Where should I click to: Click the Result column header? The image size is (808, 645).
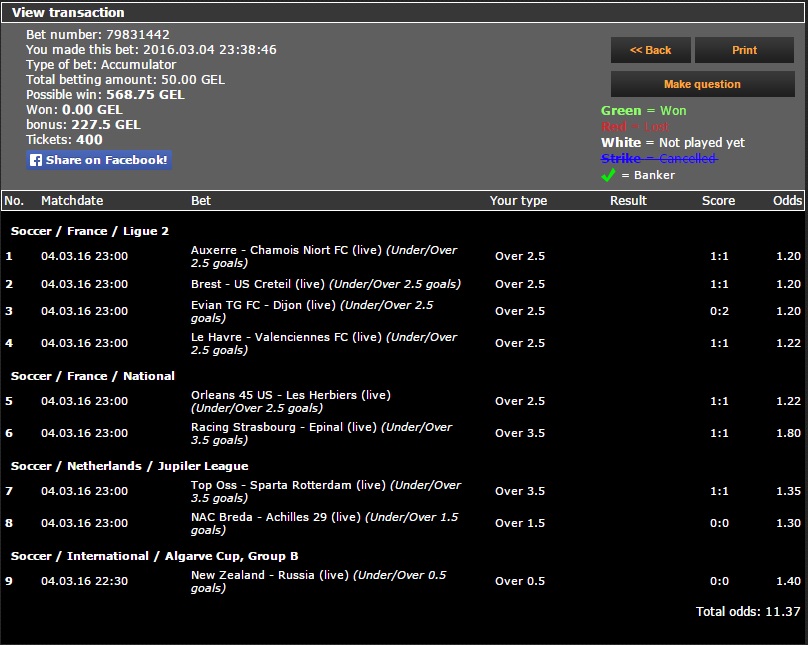(x=628, y=201)
